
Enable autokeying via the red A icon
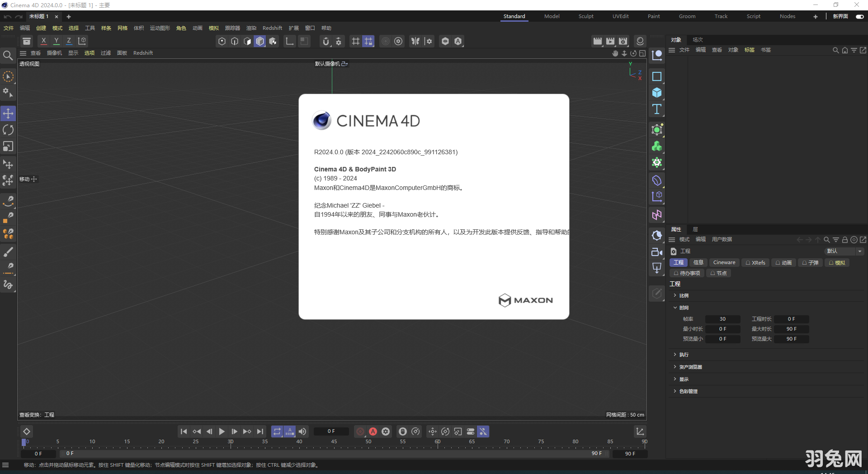373,431
